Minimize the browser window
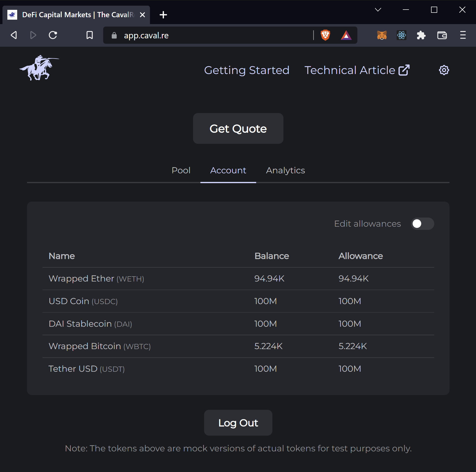The width and height of the screenshot is (476, 472). coord(406,10)
